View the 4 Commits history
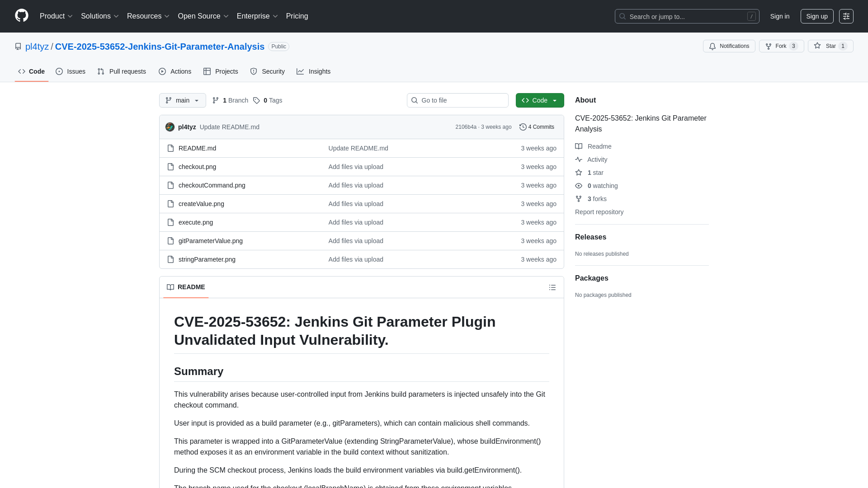The width and height of the screenshot is (868, 488). tap(537, 127)
